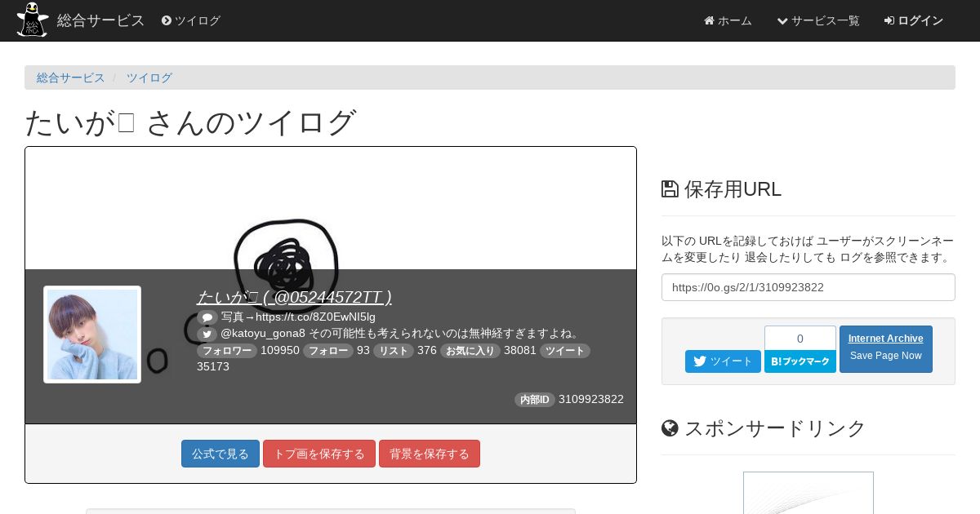Click the B!ブックマーク Hatena button

(x=800, y=361)
